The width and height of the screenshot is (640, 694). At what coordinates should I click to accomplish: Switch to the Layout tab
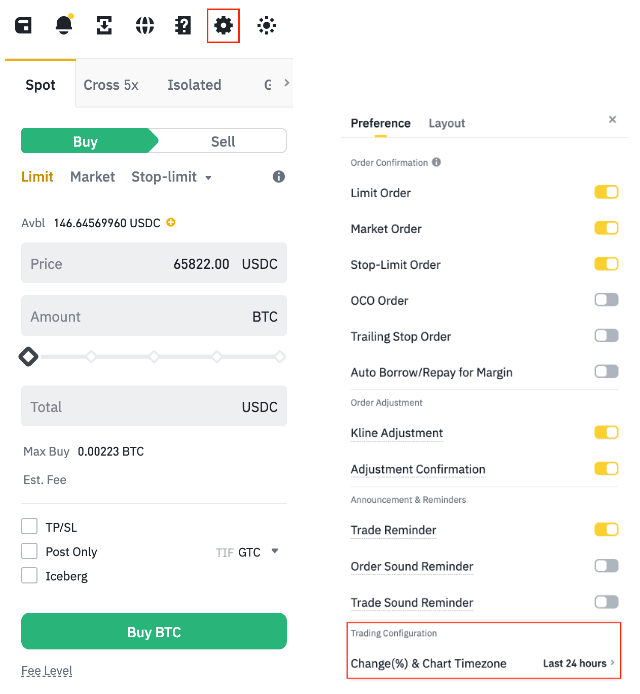[447, 123]
